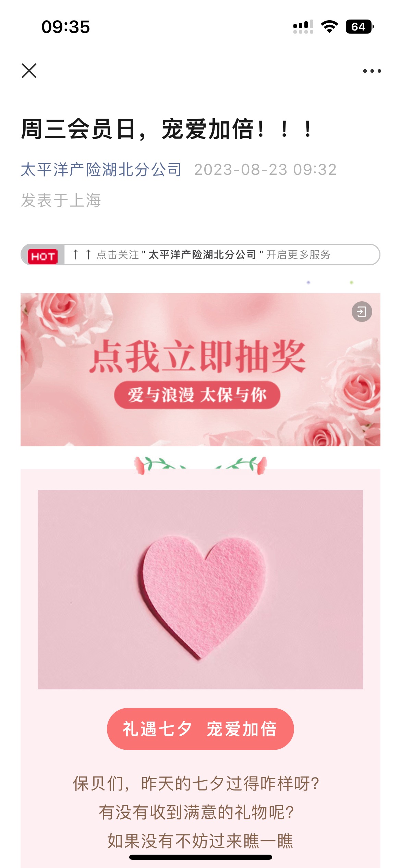Tap the mini-program jump icon on banner

362,312
